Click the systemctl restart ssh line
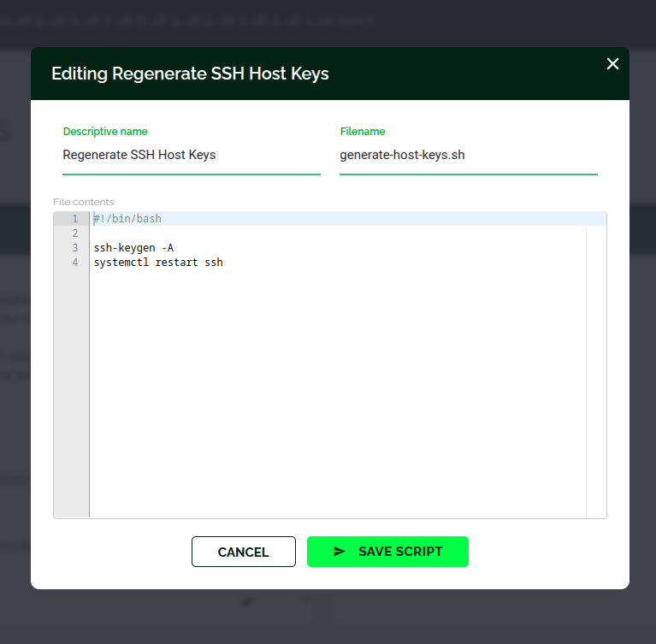This screenshot has width=656, height=644. point(158,263)
